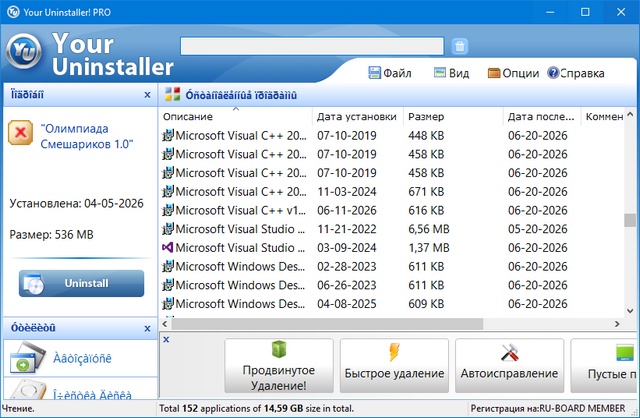
Task: Open the Справка menu
Action: coord(576,73)
